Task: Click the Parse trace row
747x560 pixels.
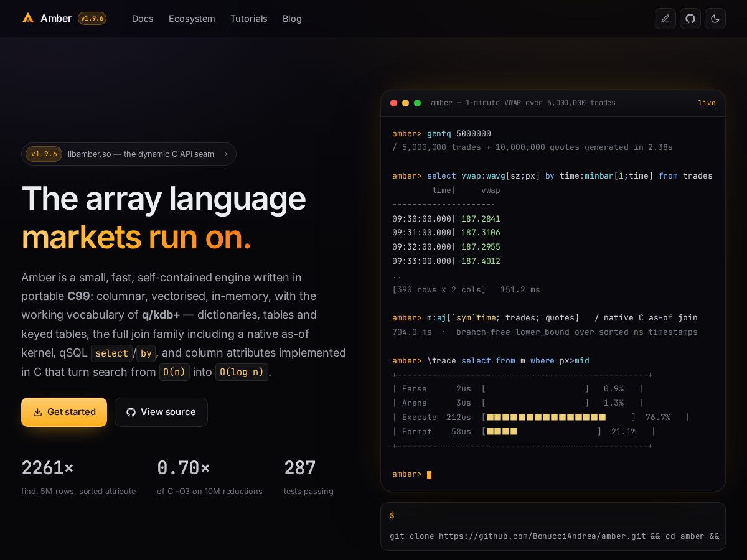Action: pos(518,389)
